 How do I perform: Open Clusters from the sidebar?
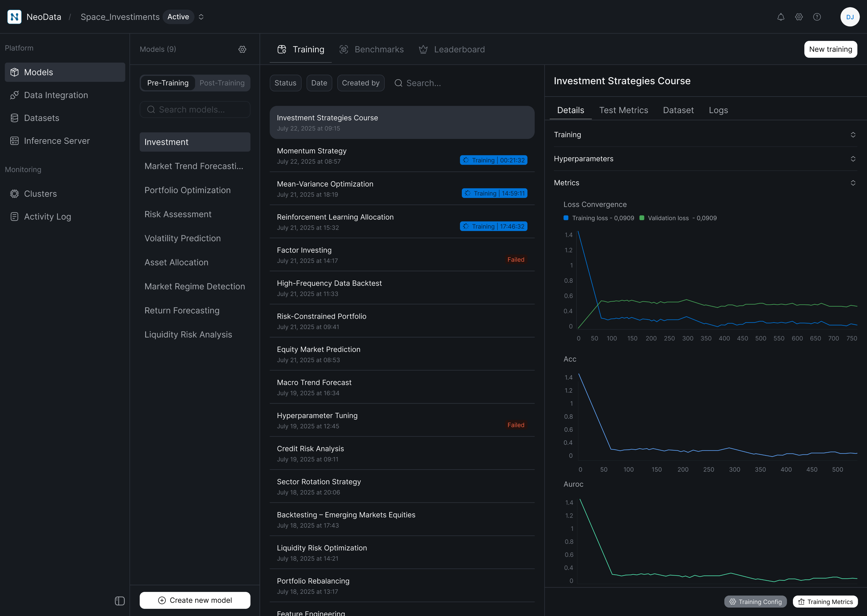[40, 194]
